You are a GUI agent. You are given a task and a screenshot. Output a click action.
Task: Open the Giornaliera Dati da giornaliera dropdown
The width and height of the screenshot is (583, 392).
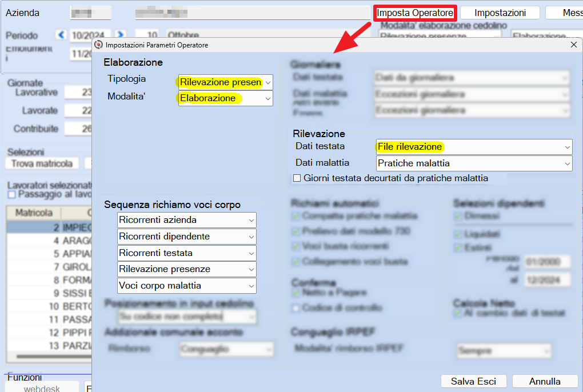(x=472, y=78)
